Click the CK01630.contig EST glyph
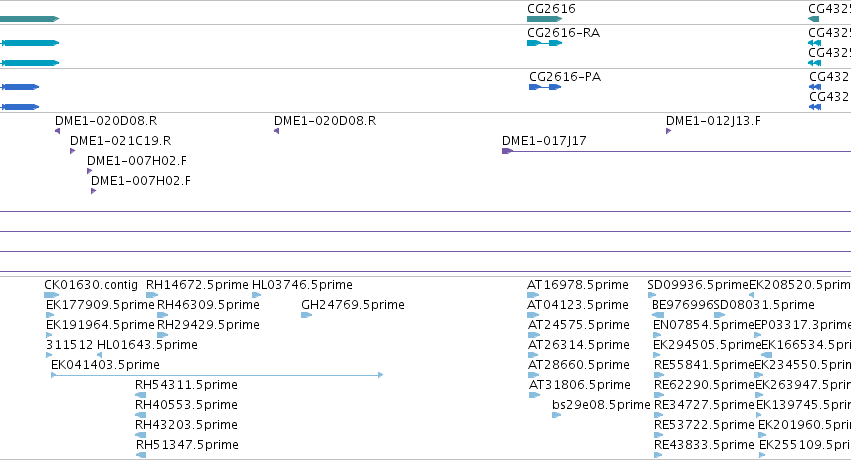The height and width of the screenshot is (460, 851). (52, 295)
